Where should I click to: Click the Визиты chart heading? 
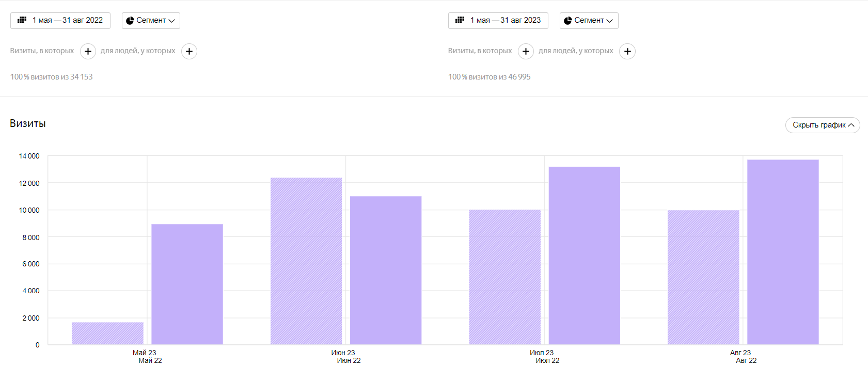(x=28, y=123)
